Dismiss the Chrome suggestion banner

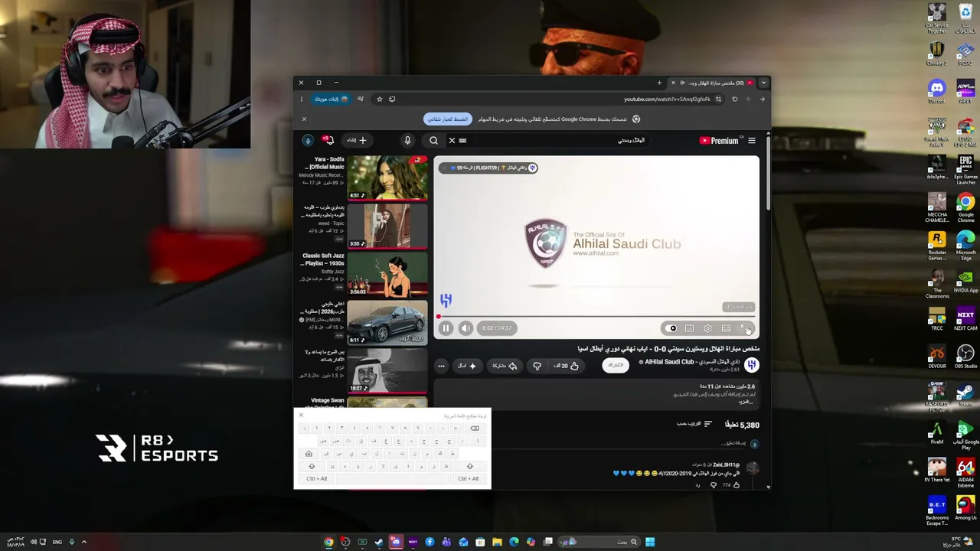point(304,119)
